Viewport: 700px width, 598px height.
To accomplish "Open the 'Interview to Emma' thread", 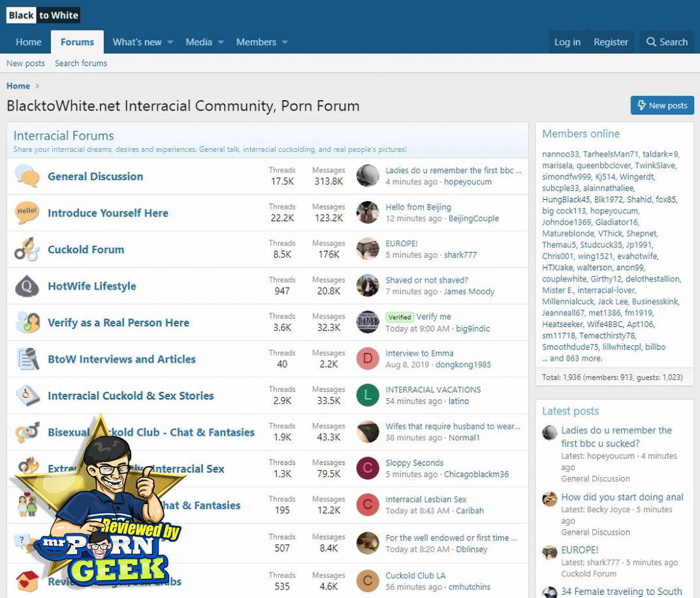I will coord(419,353).
